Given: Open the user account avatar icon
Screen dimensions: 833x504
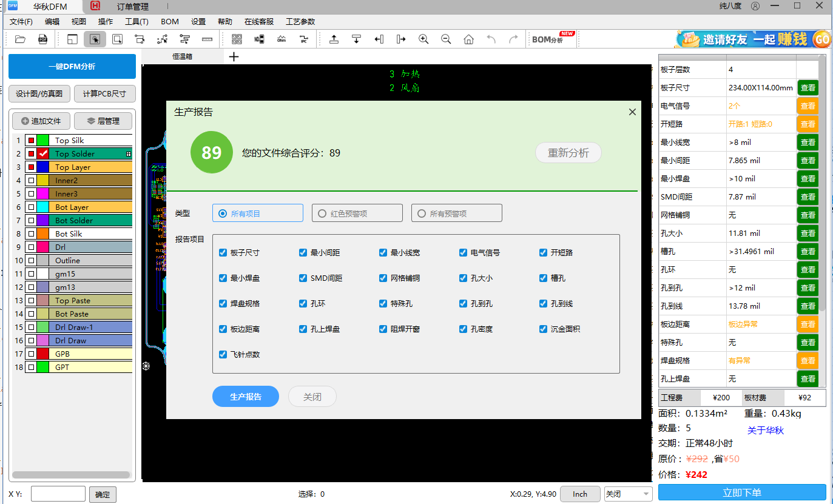Looking at the screenshot, I should [755, 6].
